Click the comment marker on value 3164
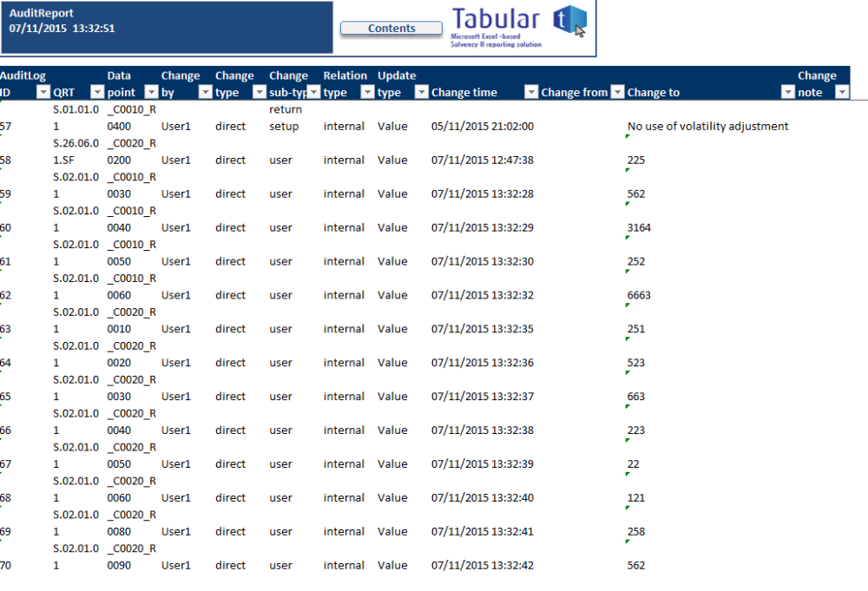The width and height of the screenshot is (868, 591). click(x=626, y=238)
